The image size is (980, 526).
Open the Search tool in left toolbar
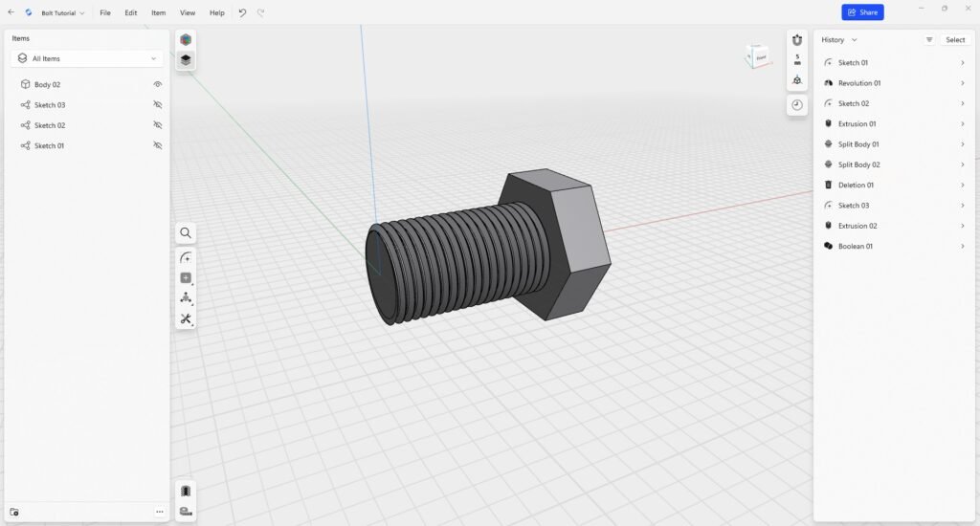tap(186, 232)
